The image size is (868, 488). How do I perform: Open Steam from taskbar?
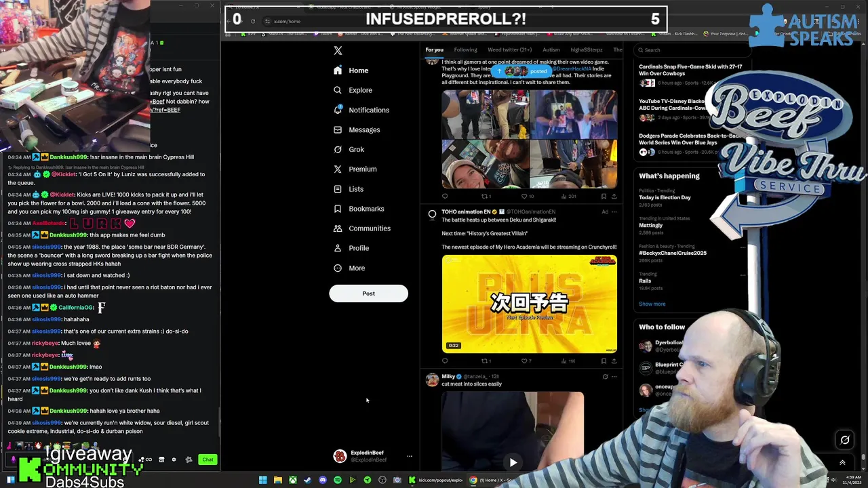coord(307,480)
